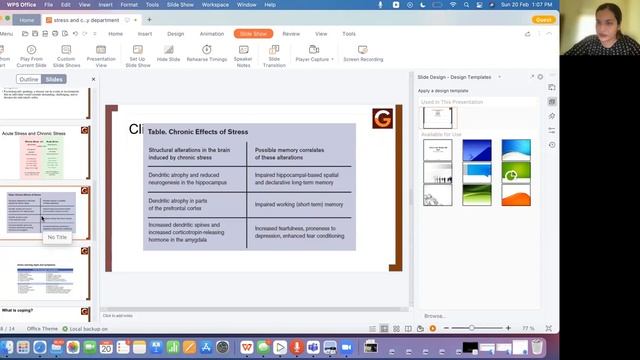Click Local backup on status
The height and width of the screenshot is (360, 640).
click(x=85, y=329)
